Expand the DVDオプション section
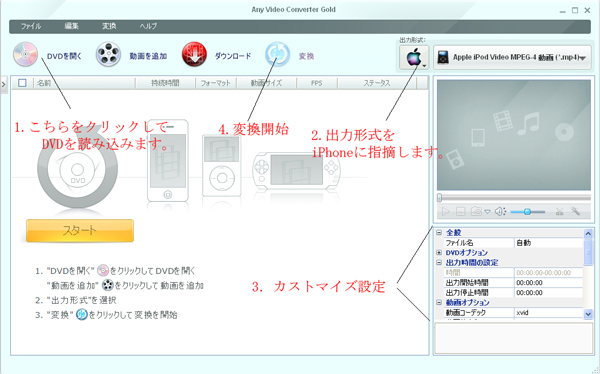This screenshot has height=374, width=600. pyautogui.click(x=439, y=253)
